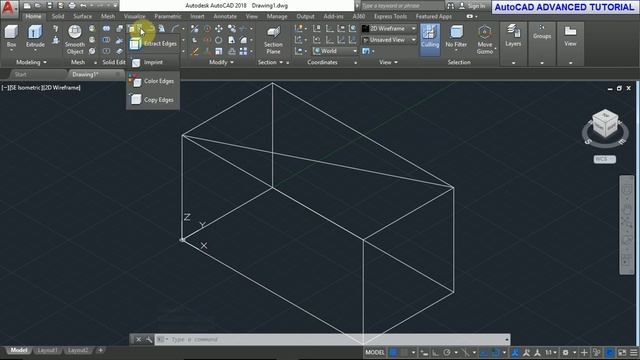
Task: Add a new layout with plus button
Action: [x=100, y=350]
